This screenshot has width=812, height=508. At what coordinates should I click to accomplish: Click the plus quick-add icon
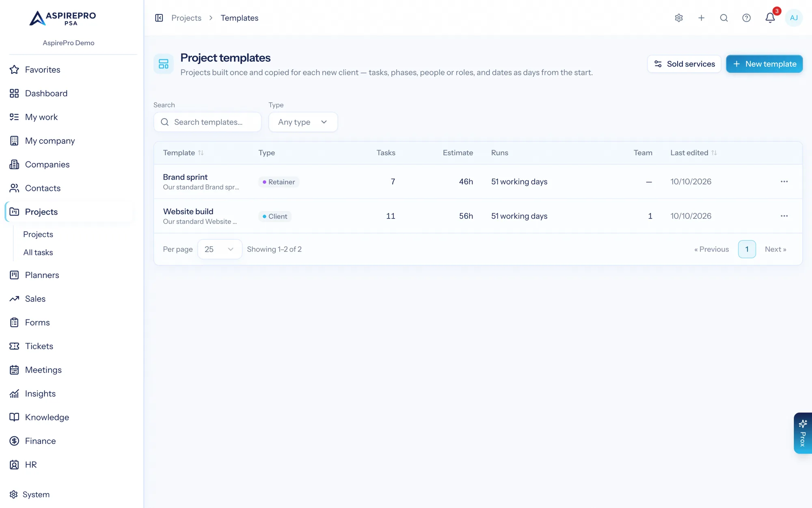point(702,18)
